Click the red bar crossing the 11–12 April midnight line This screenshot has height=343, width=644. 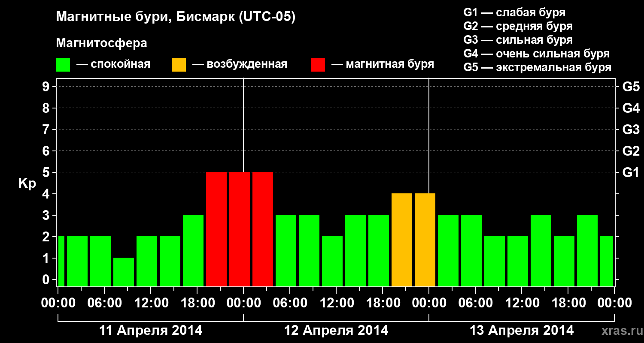click(240, 229)
